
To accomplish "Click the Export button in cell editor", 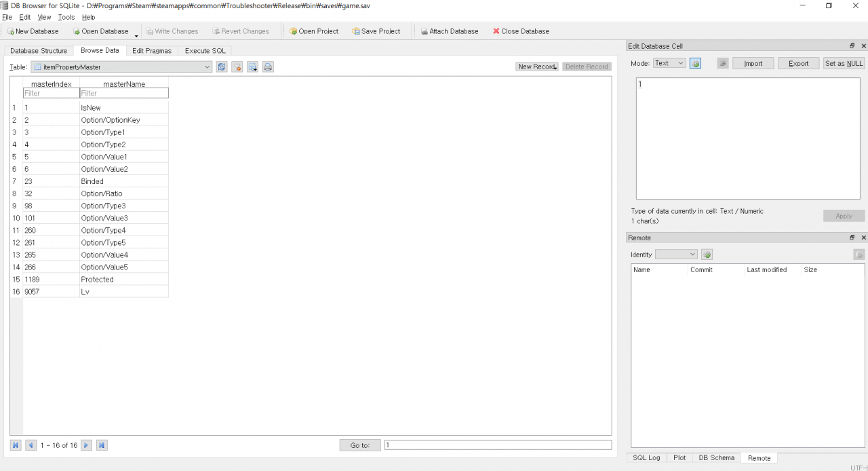I will coord(798,63).
